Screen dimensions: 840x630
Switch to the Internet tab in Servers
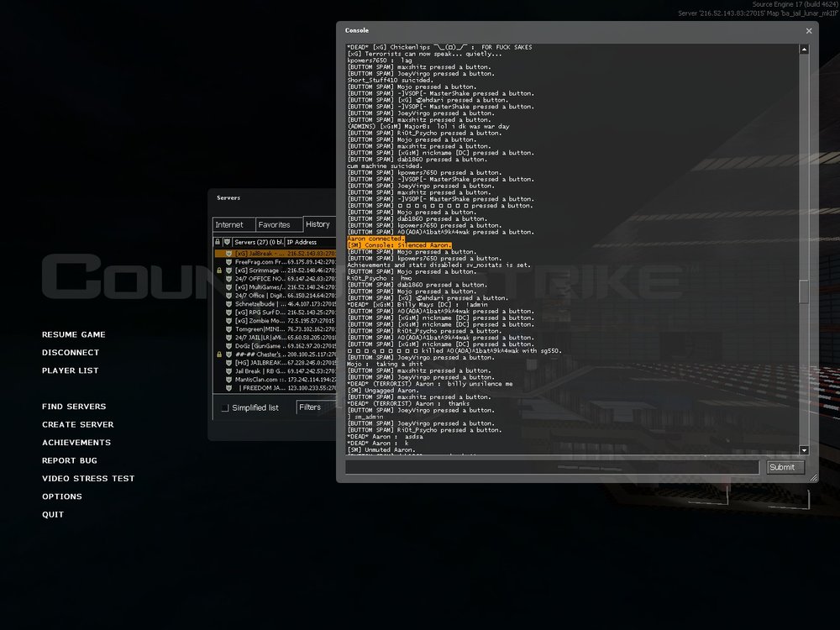233,225
